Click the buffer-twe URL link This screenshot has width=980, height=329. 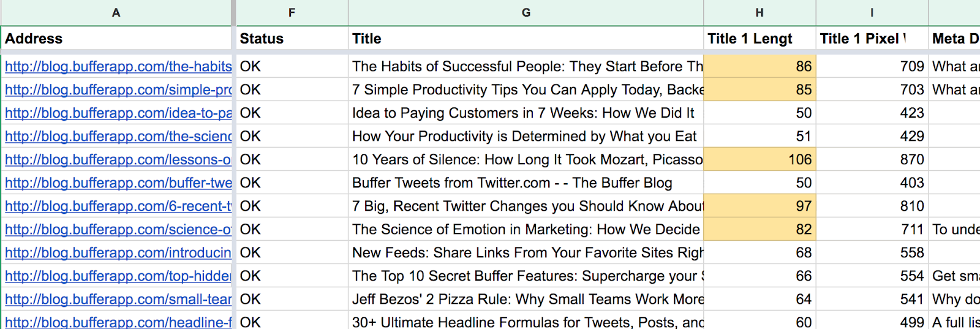tap(118, 183)
